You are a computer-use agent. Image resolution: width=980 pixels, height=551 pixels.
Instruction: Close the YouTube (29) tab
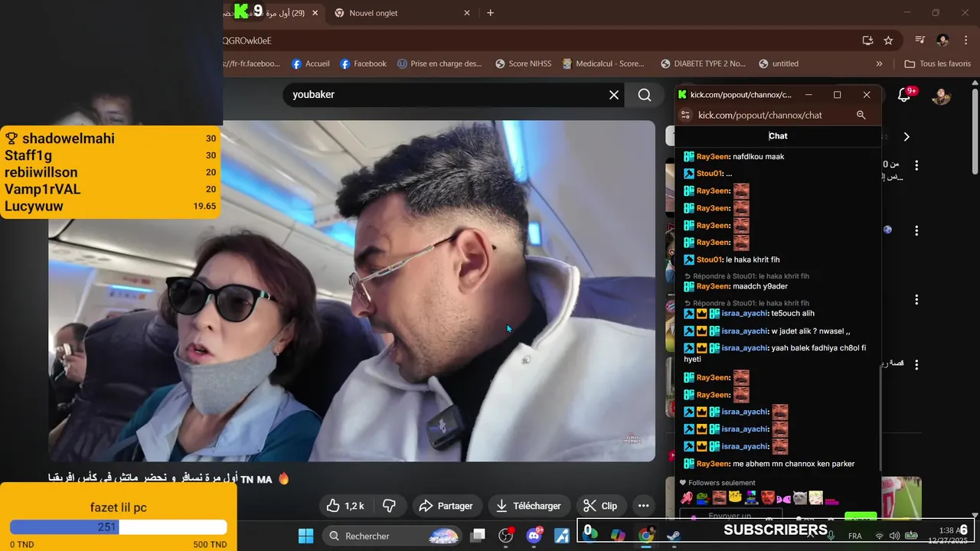click(315, 13)
